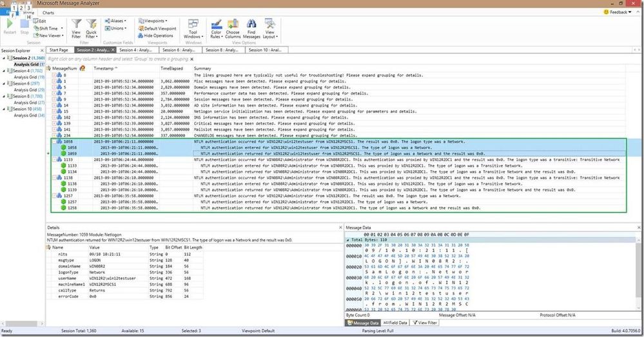
Task: Sort by the Timestamp column header
Action: tap(125, 68)
